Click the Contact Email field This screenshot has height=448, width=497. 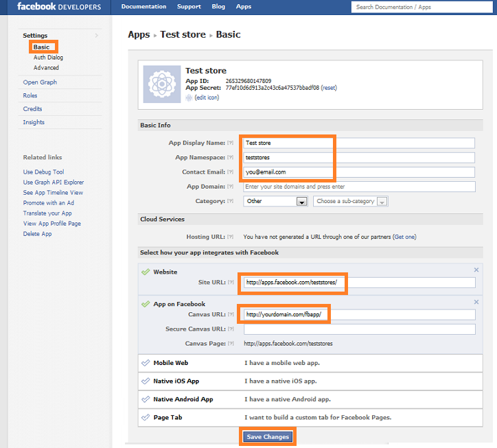[359, 172]
